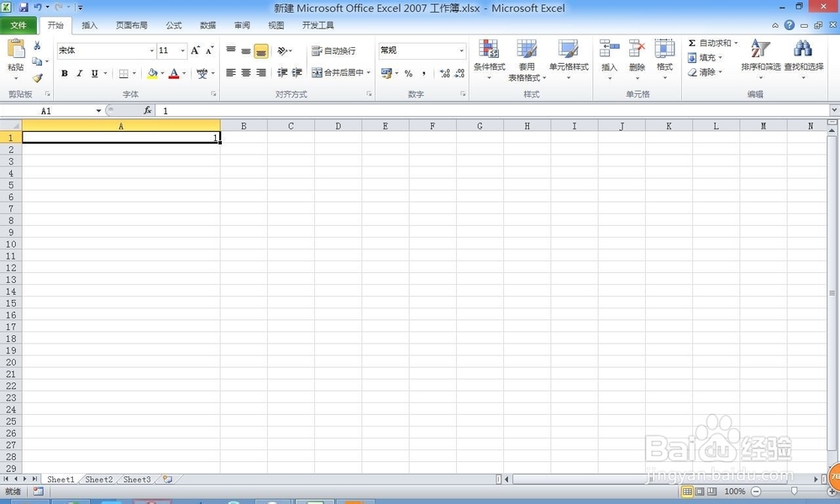
Task: Click decrease decimal places icon
Action: (459, 73)
